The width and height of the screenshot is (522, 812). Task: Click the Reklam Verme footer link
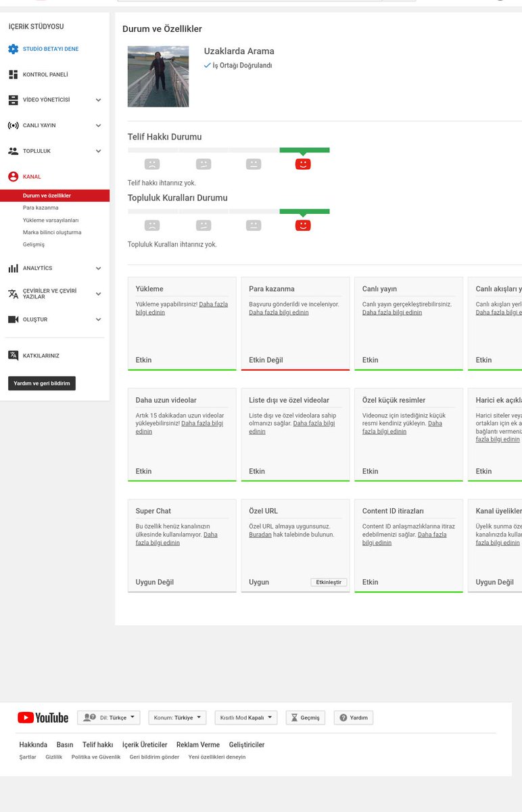click(x=198, y=744)
